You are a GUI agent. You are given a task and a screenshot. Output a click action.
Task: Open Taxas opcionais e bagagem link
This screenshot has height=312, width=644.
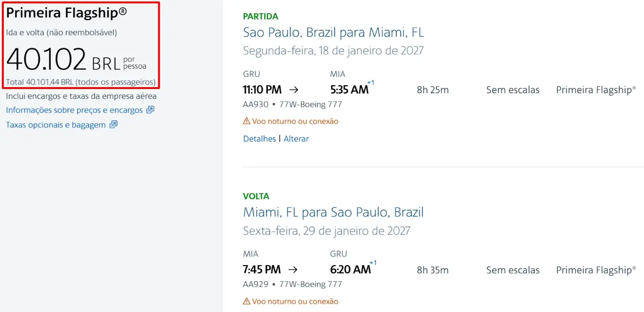[56, 125]
